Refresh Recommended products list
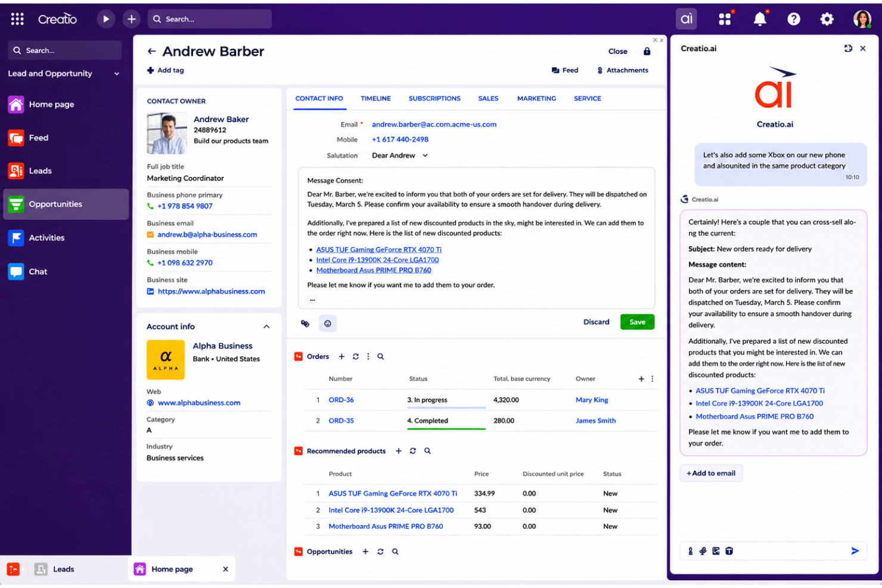 pos(412,452)
